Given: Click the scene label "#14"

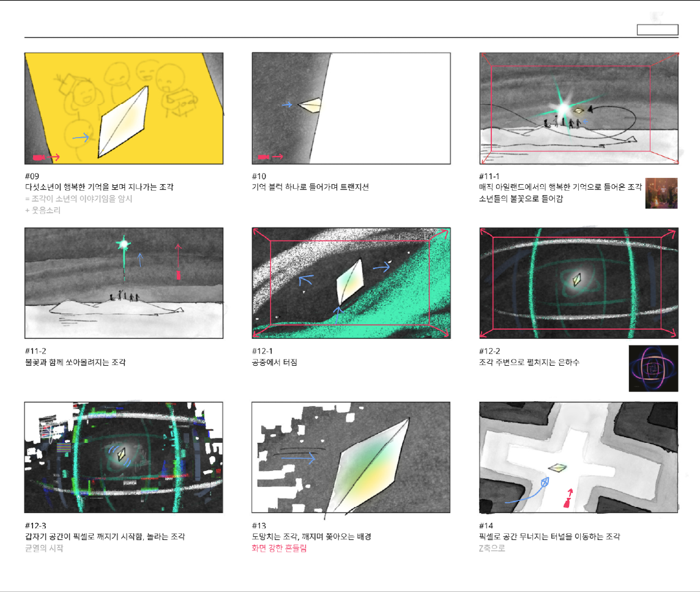Looking at the screenshot, I should (x=486, y=525).
